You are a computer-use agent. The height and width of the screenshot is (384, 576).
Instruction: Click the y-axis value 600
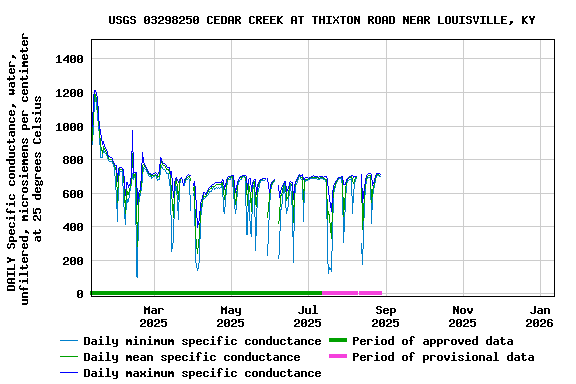pos(73,194)
